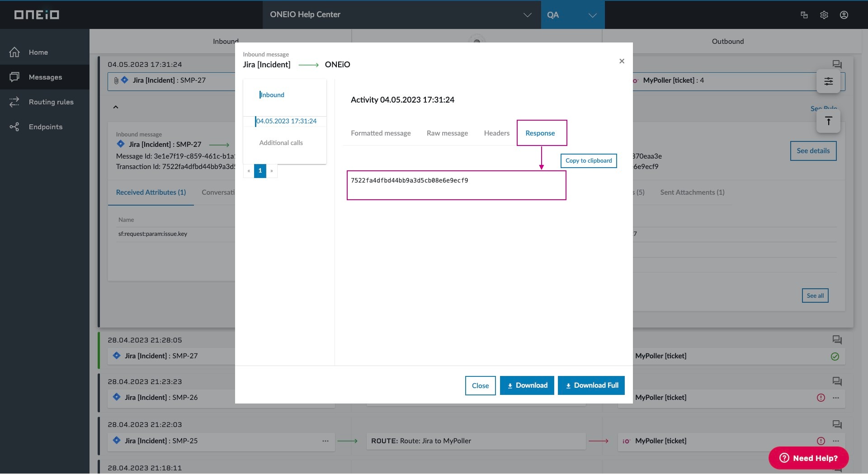Click the Endpoints nodes icon

pyautogui.click(x=14, y=127)
